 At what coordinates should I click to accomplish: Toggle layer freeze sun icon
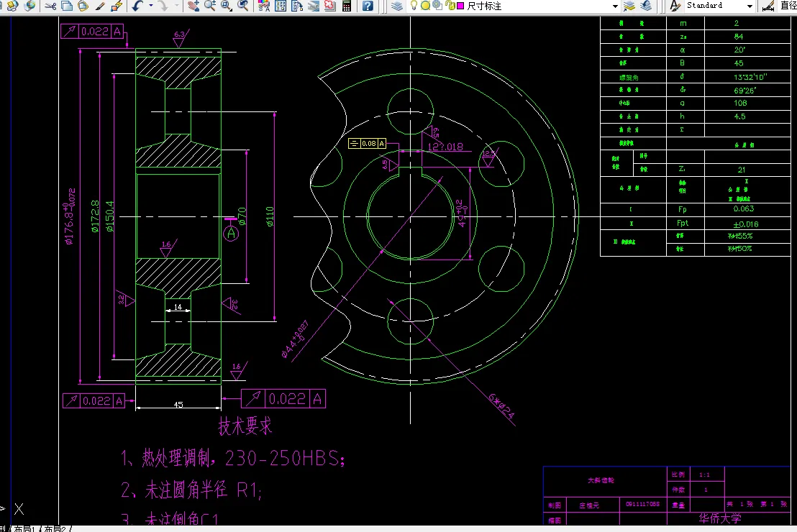pyautogui.click(x=425, y=6)
